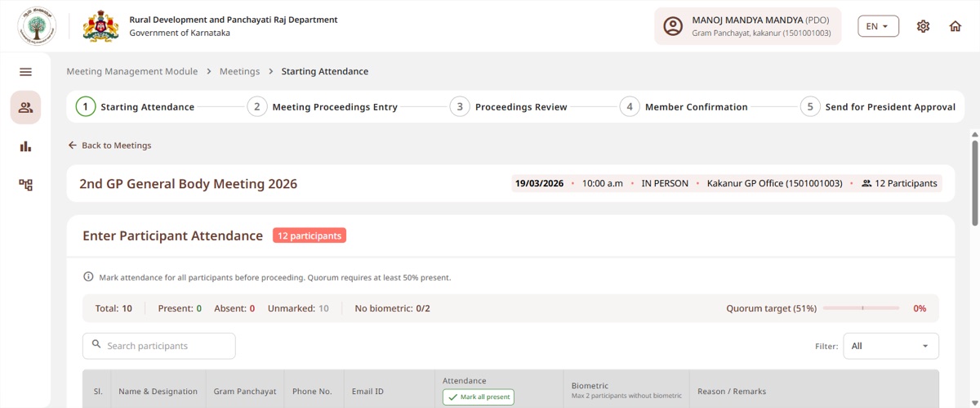Screen dimensions: 980x408
Task: Open the EN language dropdown
Action: (x=878, y=26)
